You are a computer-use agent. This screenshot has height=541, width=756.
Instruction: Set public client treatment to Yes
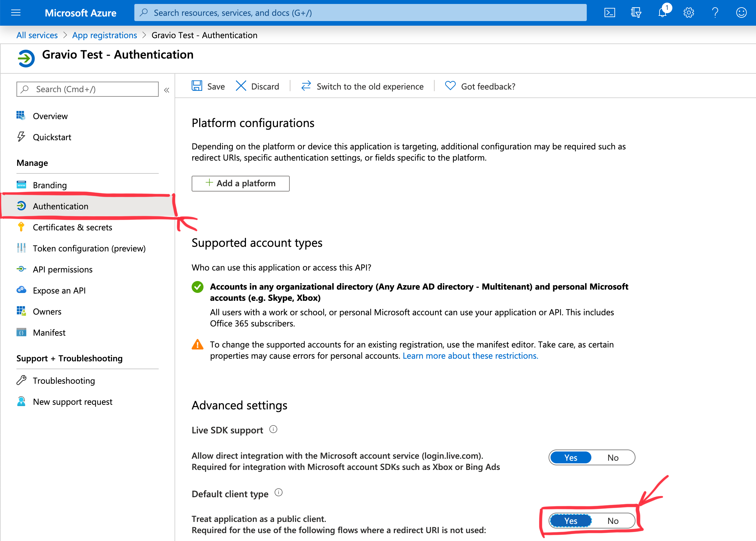tap(571, 521)
